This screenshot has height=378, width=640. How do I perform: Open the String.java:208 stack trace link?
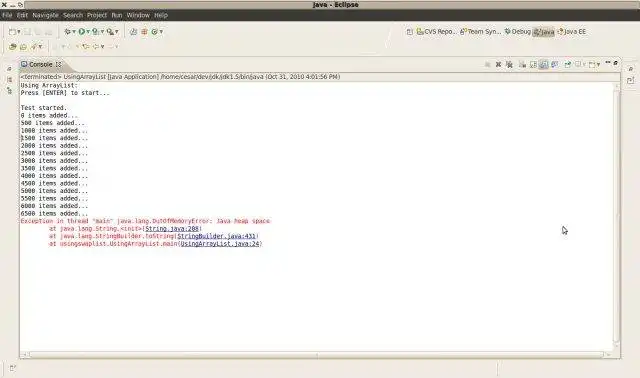pos(172,229)
